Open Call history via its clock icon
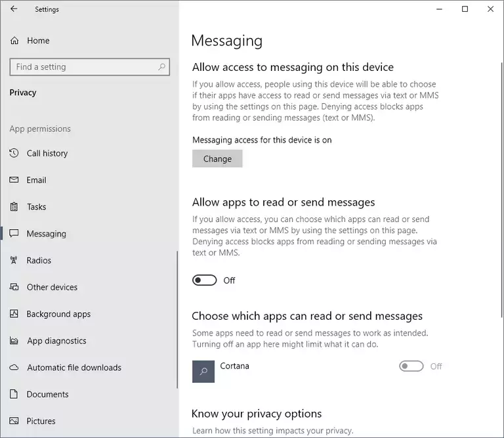Image resolution: width=504 pixels, height=438 pixels. (14, 154)
